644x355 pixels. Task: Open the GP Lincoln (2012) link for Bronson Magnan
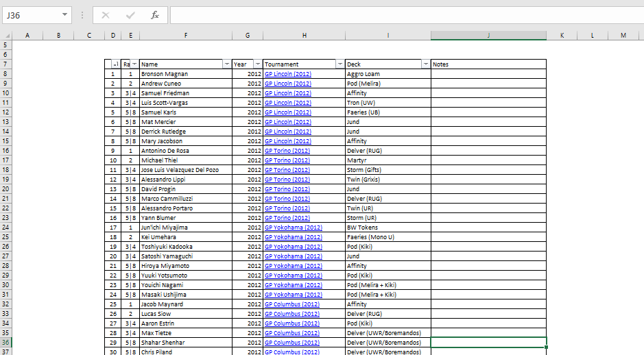(288, 74)
